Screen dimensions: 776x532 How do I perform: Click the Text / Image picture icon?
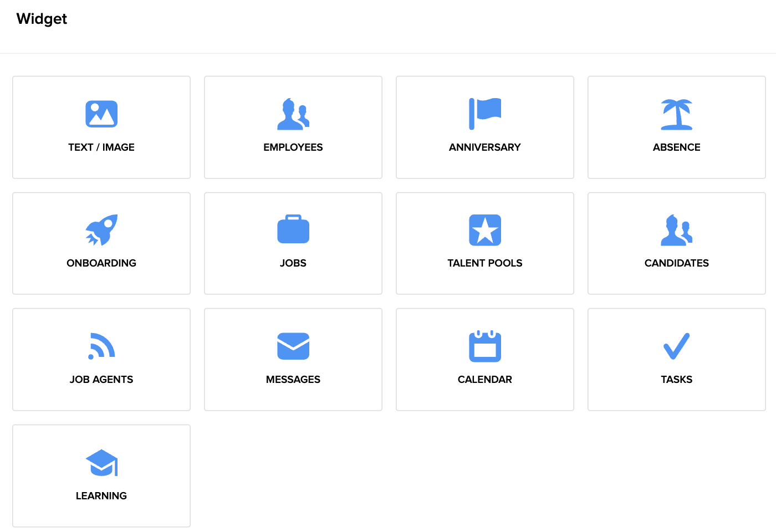101,114
